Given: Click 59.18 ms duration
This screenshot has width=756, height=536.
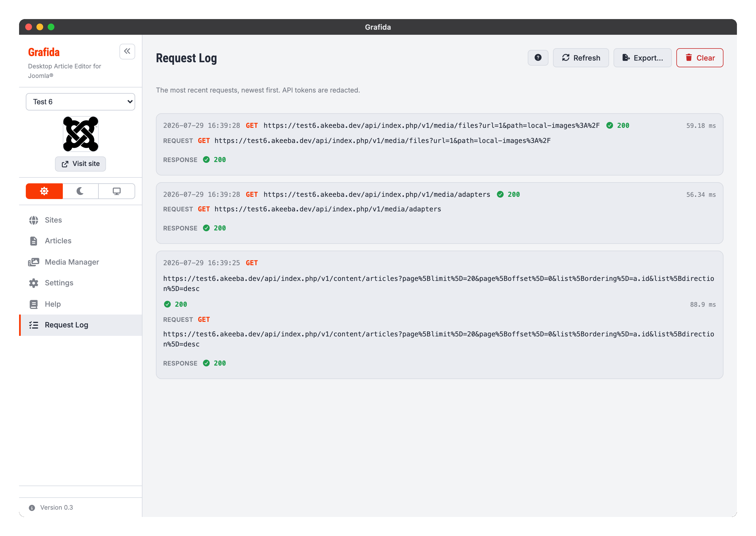Looking at the screenshot, I should pyautogui.click(x=701, y=126).
